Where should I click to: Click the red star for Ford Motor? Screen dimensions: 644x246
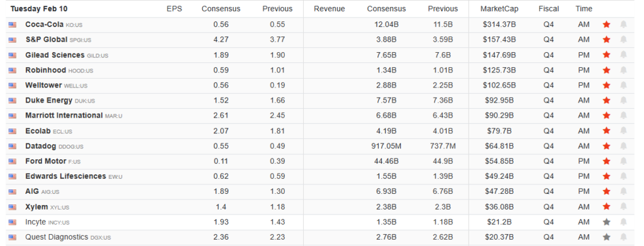606,162
